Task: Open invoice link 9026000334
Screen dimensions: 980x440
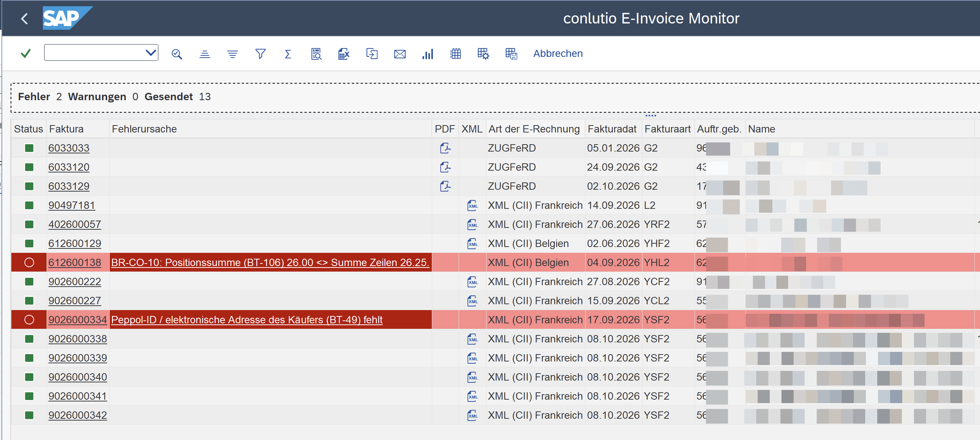Action: [78, 320]
